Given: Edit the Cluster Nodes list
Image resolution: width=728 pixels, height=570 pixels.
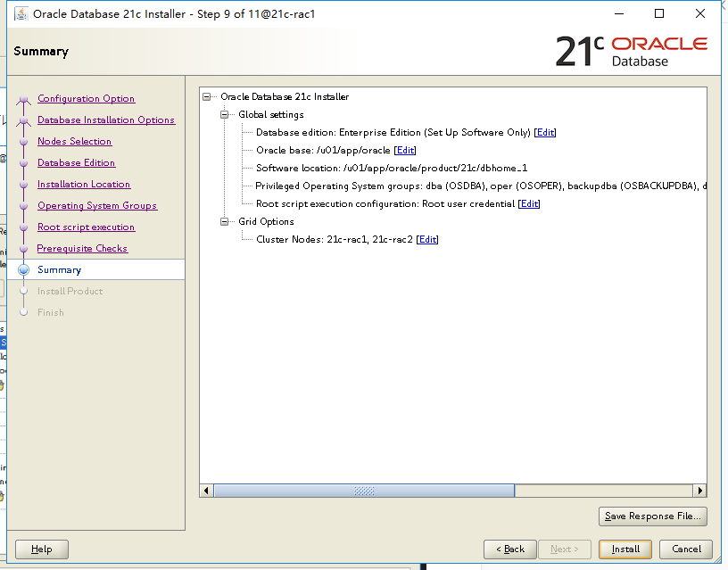Looking at the screenshot, I should pyautogui.click(x=427, y=240).
